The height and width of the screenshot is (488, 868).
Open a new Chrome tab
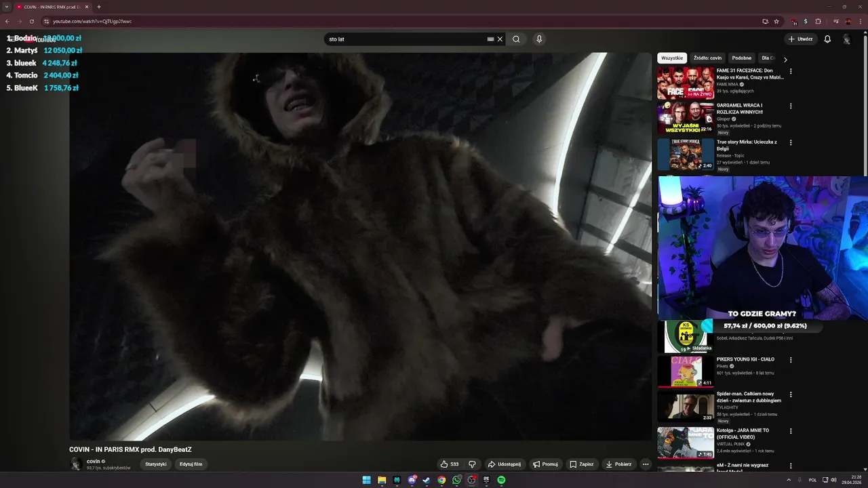[x=99, y=7]
